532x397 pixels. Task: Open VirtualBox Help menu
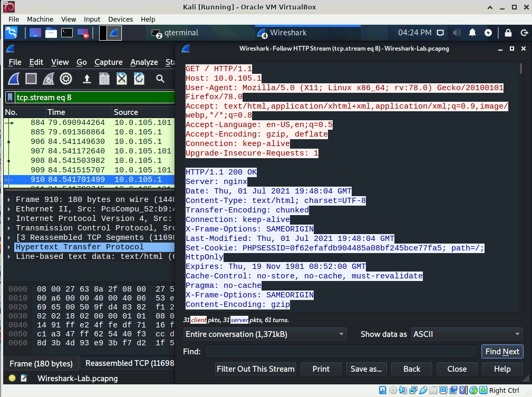pos(148,20)
